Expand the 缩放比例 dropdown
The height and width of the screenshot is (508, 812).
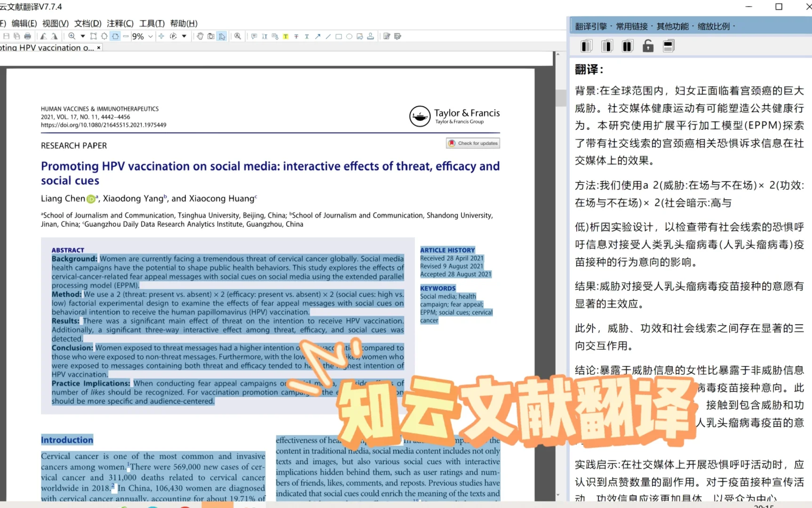716,26
